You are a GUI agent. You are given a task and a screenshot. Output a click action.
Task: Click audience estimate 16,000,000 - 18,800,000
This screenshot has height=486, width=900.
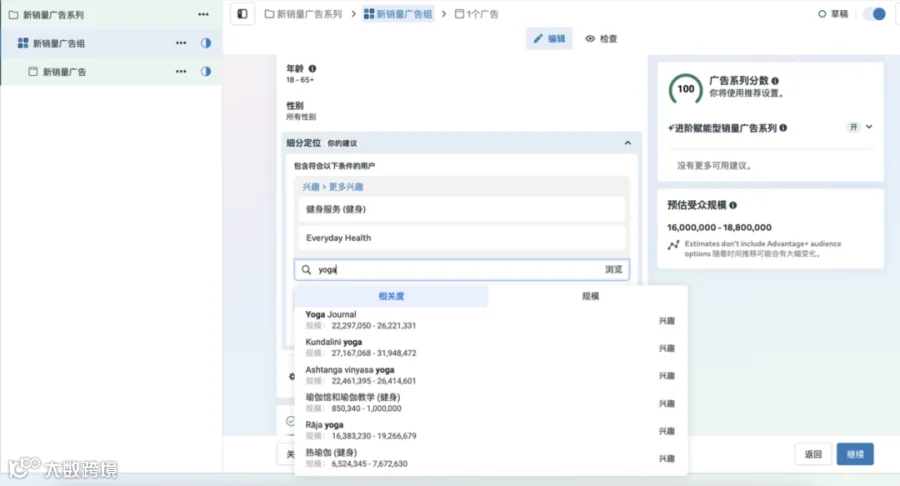click(x=719, y=227)
